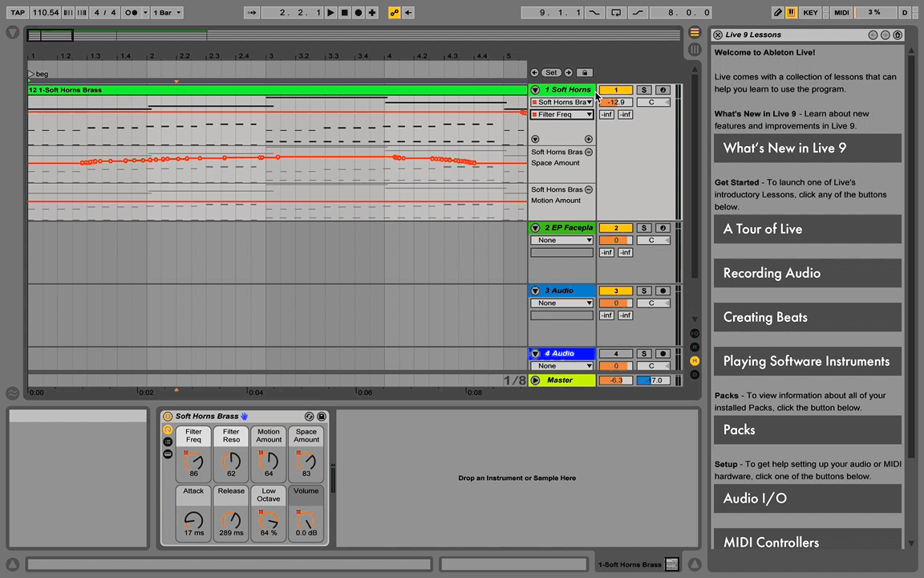Toggle MIDI Map Mode switch
Screen dimensions: 924x578
tap(841, 12)
